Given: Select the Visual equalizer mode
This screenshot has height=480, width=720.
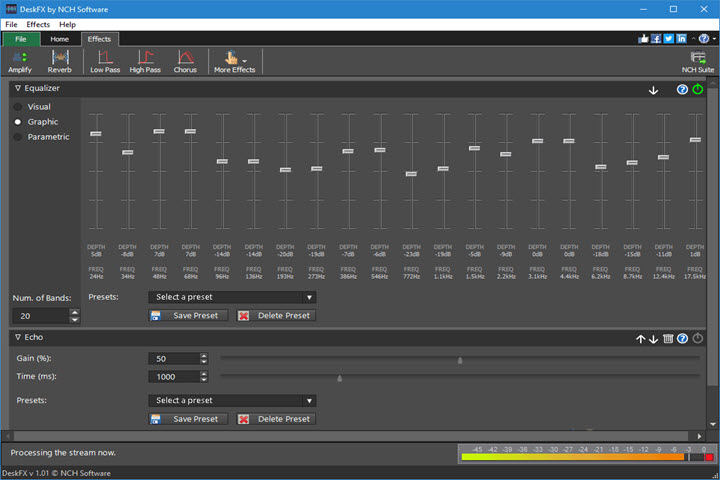Looking at the screenshot, I should (18, 106).
